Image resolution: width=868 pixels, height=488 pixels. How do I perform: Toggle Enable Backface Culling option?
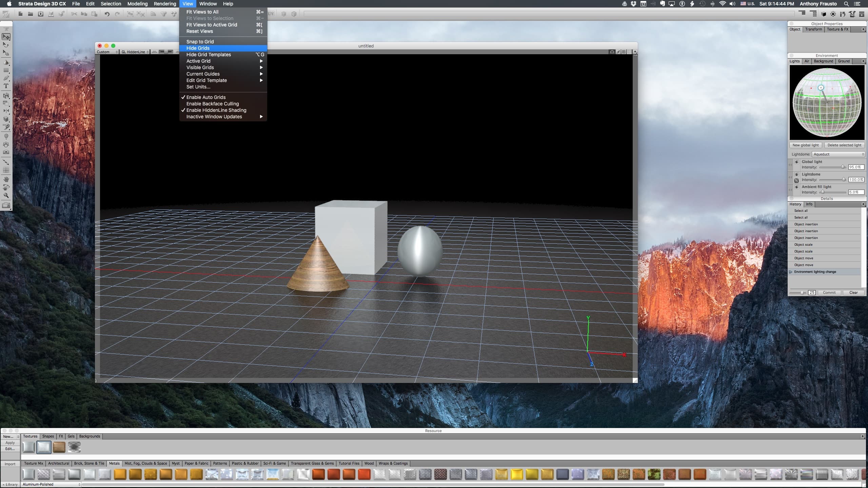point(212,104)
